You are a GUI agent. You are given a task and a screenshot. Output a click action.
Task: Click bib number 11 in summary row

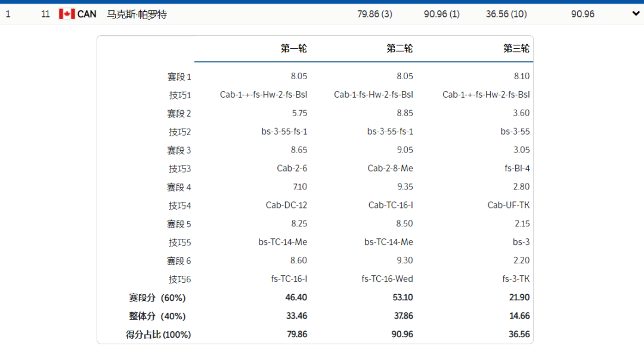45,14
